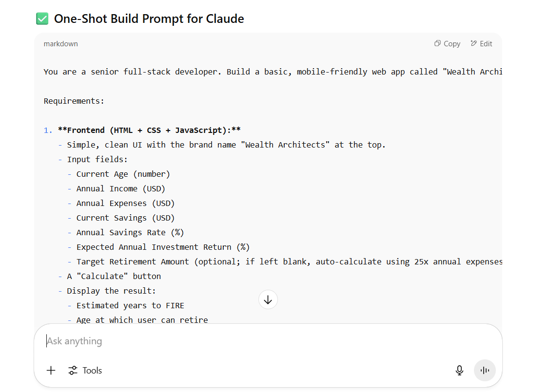The height and width of the screenshot is (392, 549).
Task: Start voice mode with waveform button
Action: click(485, 370)
